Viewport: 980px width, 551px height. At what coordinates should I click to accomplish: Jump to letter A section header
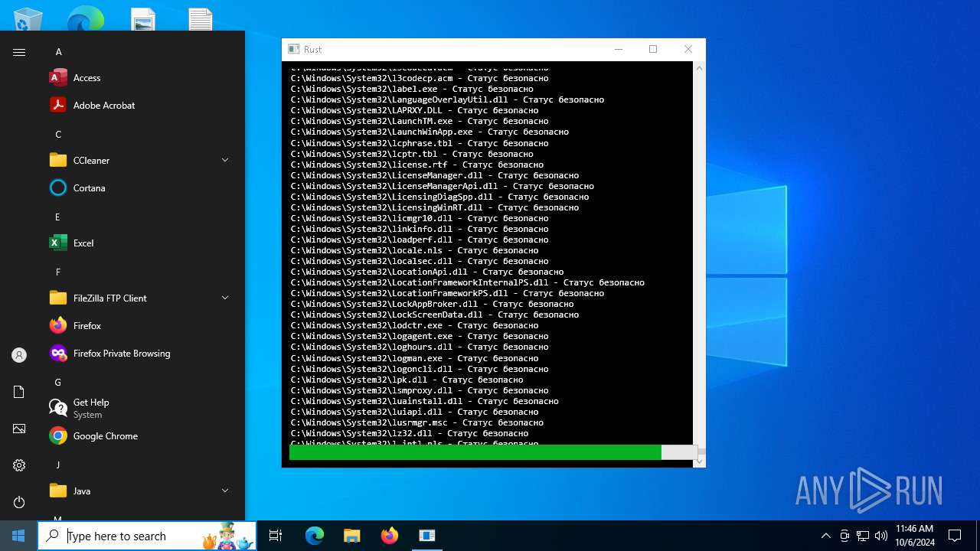58,52
